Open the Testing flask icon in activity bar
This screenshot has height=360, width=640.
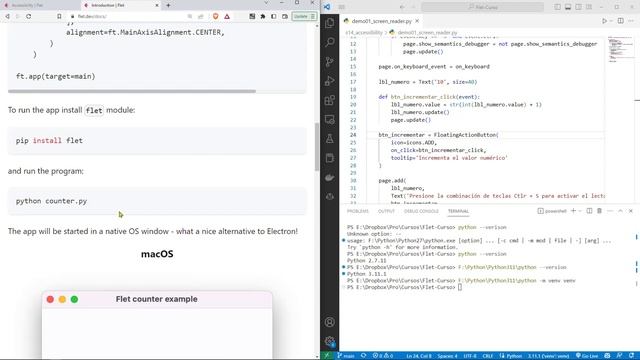point(329,139)
